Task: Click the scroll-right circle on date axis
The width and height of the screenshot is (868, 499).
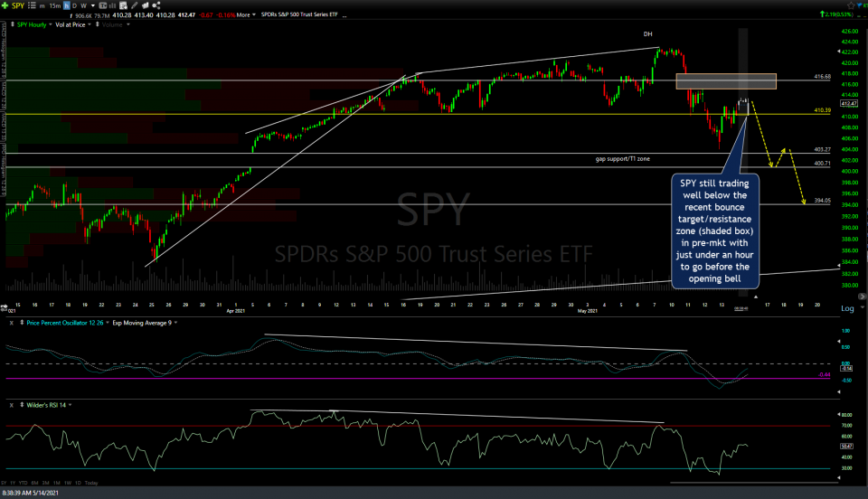Action: (861, 297)
